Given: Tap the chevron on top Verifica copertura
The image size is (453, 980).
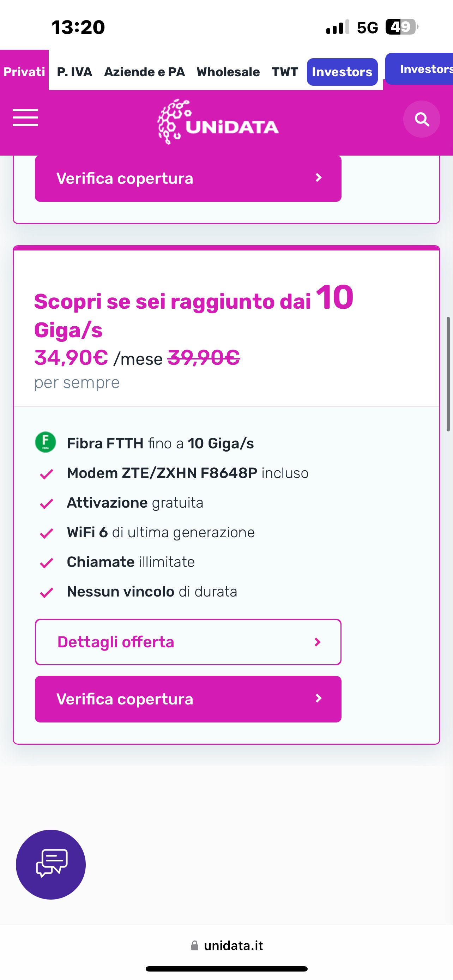Looking at the screenshot, I should point(319,178).
